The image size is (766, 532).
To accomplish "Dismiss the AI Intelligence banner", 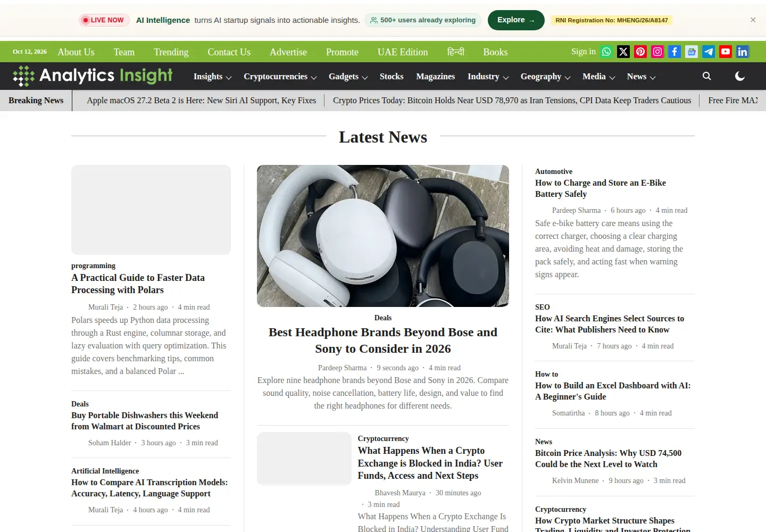I will pyautogui.click(x=753, y=20).
